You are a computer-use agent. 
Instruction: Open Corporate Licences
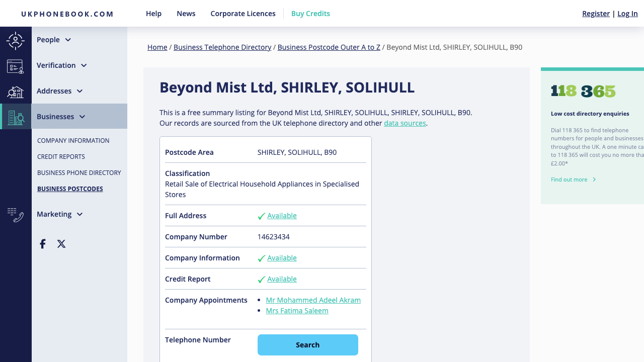(x=243, y=14)
